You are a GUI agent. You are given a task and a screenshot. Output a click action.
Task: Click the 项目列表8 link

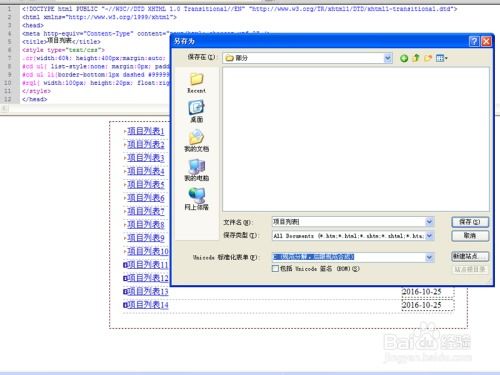[x=146, y=225]
